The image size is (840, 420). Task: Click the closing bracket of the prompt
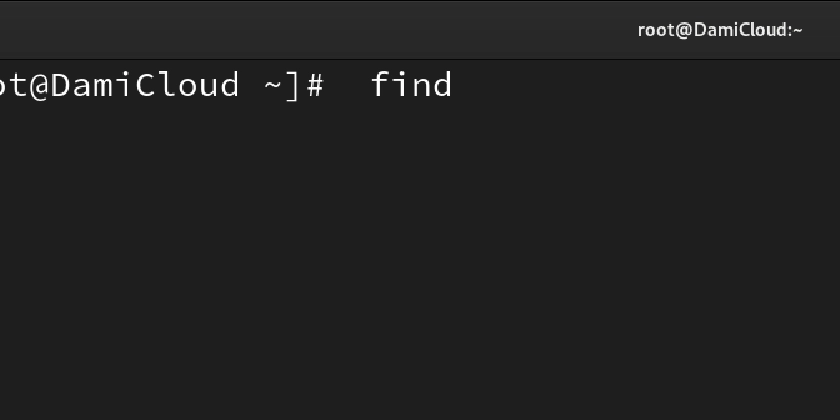[292, 86]
